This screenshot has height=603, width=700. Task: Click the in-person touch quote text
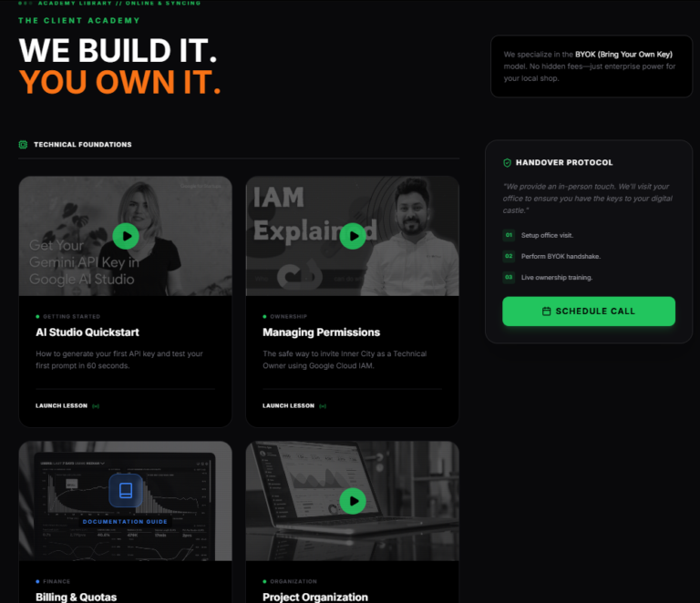pos(588,199)
